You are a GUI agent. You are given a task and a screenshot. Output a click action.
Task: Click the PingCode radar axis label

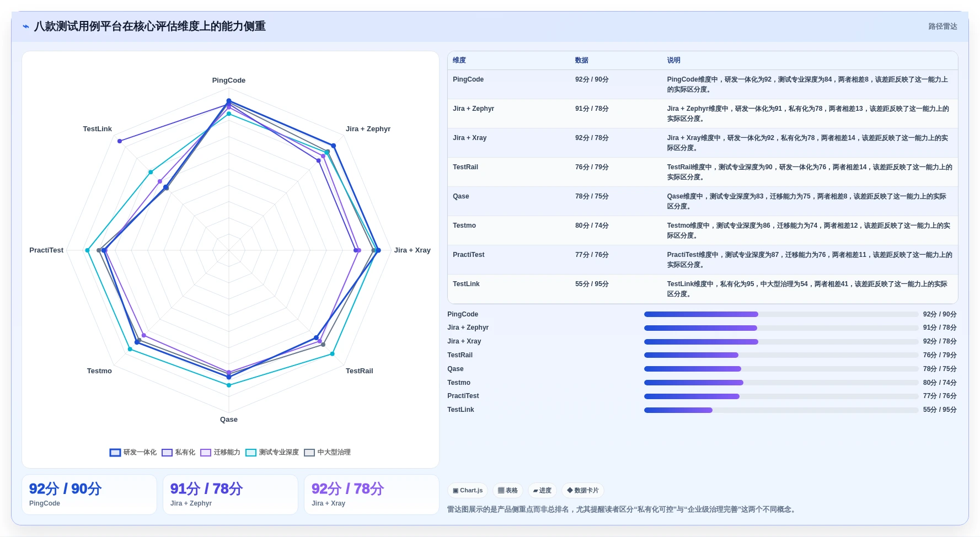[x=229, y=80]
